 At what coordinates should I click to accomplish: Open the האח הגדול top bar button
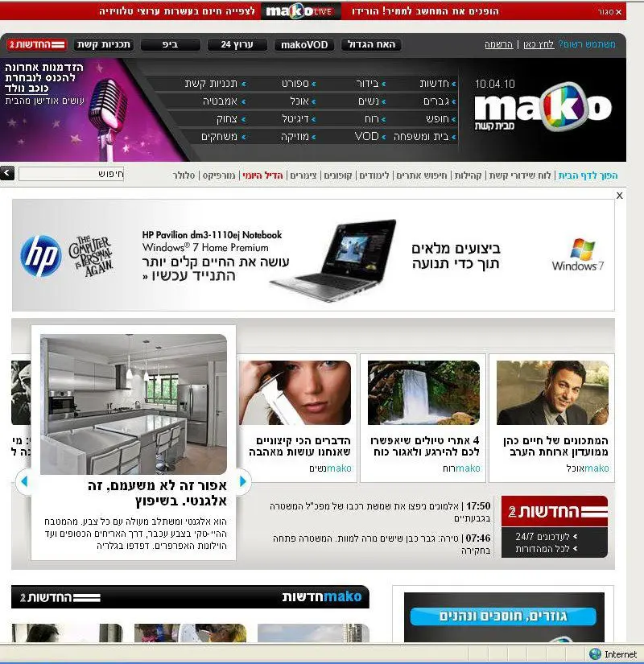pyautogui.click(x=371, y=44)
